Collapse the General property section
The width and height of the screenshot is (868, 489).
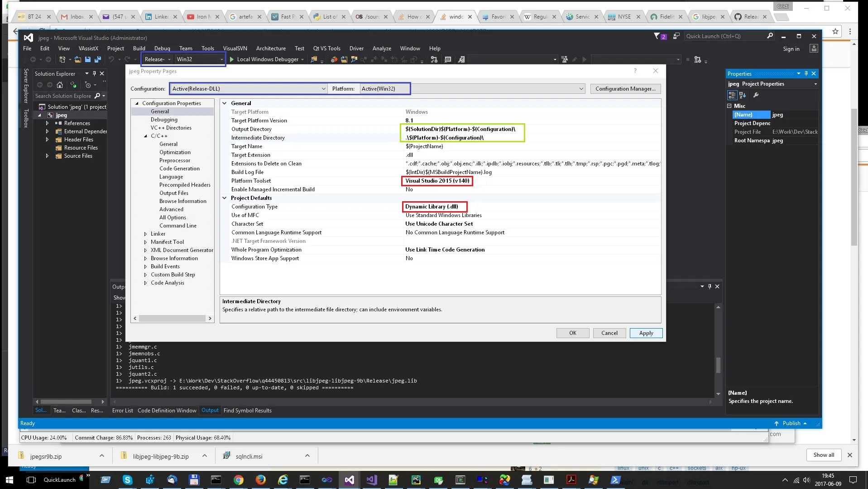click(225, 103)
